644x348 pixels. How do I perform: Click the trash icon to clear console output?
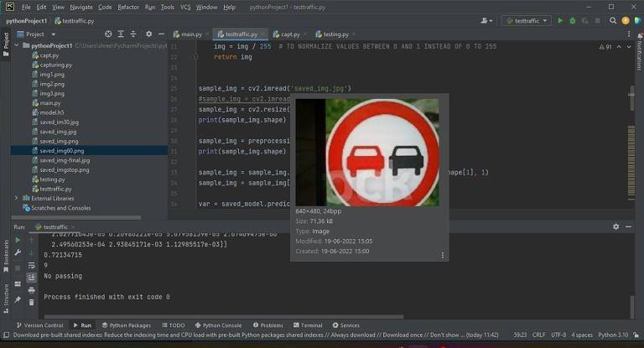pyautogui.click(x=31, y=301)
